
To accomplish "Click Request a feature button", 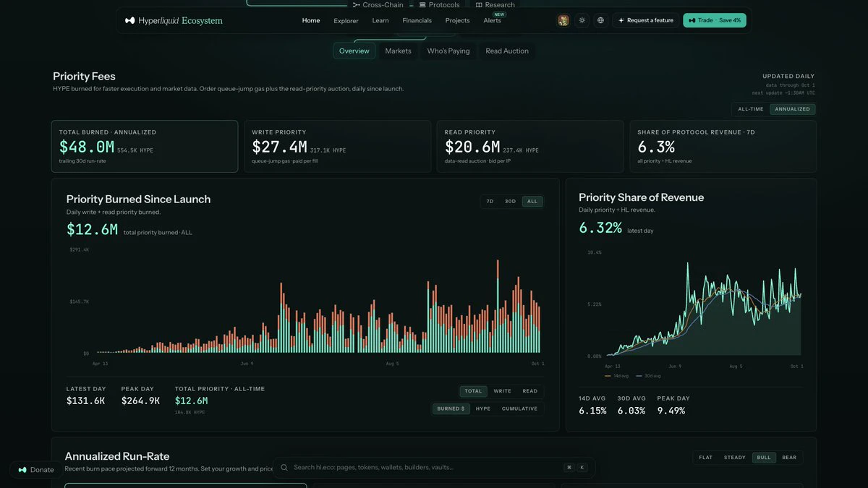I will (646, 20).
